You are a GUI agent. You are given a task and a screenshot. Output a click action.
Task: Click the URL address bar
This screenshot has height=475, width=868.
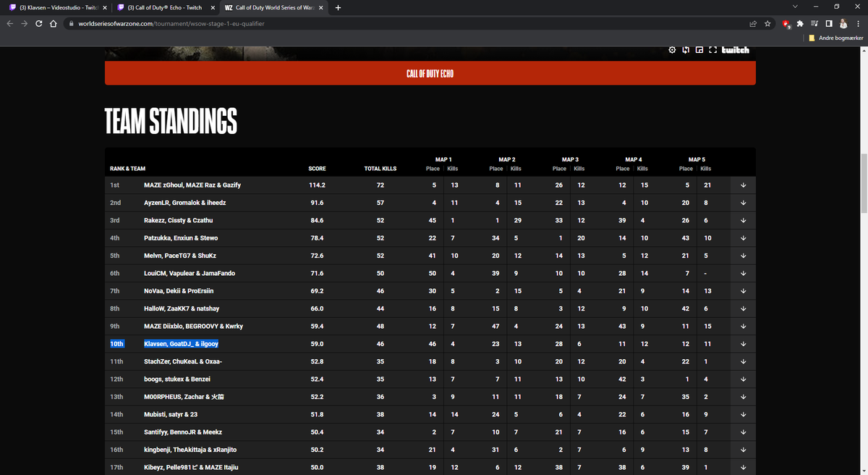(x=405, y=23)
